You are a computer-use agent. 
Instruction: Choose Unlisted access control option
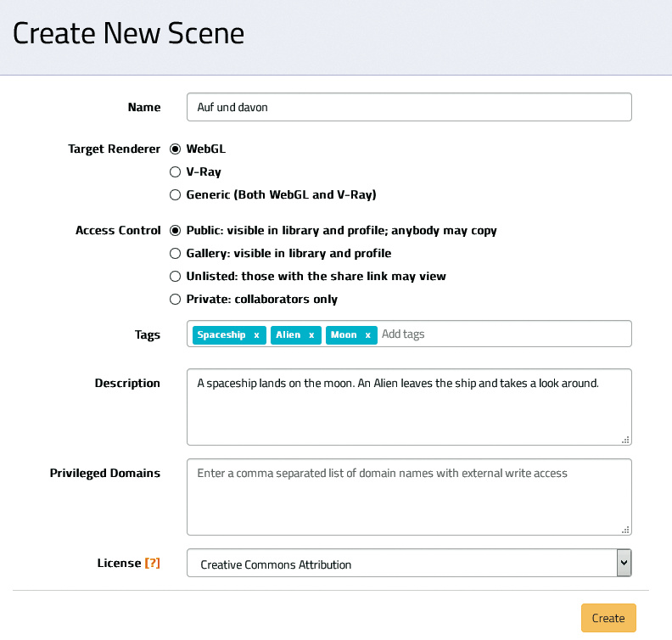(x=176, y=276)
